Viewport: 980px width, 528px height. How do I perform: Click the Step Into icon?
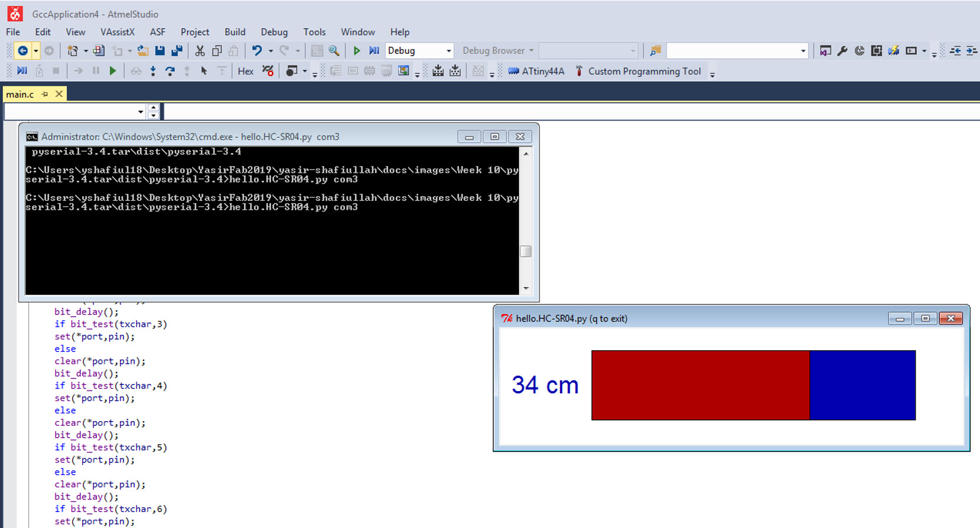tap(153, 71)
